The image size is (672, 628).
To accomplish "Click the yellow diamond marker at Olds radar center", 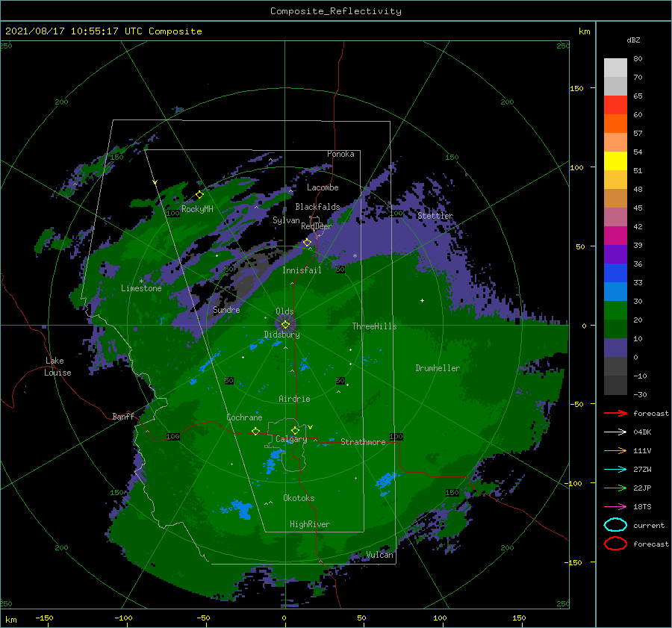I will point(285,325).
